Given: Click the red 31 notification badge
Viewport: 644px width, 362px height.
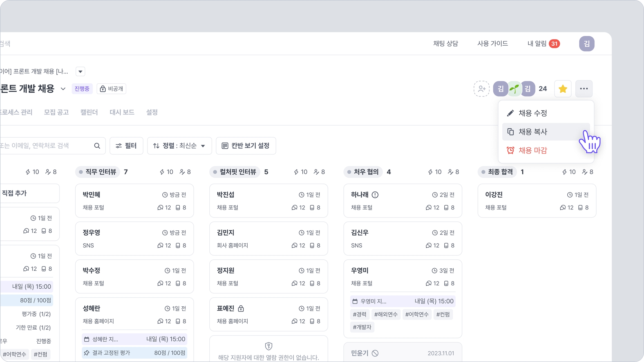Looking at the screenshot, I should (x=554, y=43).
